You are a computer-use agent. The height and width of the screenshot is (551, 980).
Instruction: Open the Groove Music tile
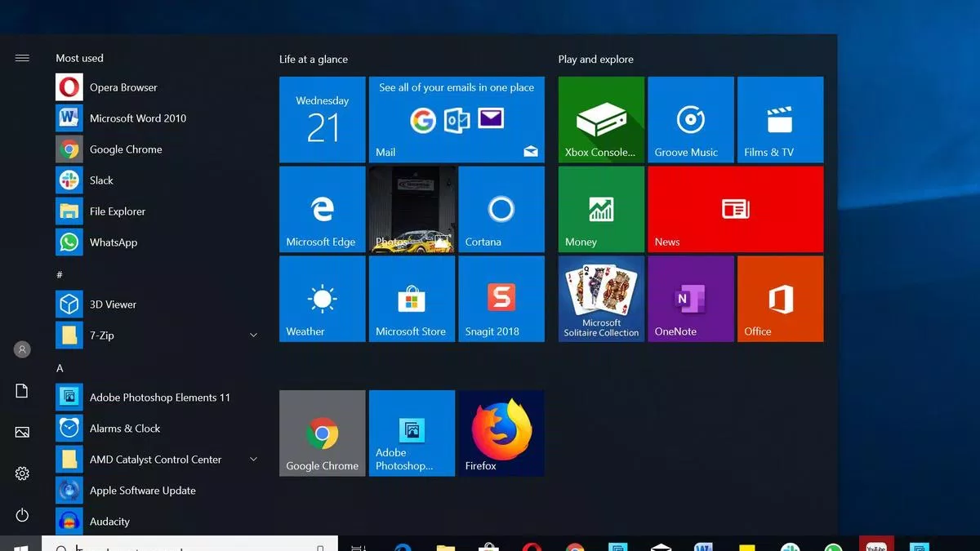(x=690, y=118)
